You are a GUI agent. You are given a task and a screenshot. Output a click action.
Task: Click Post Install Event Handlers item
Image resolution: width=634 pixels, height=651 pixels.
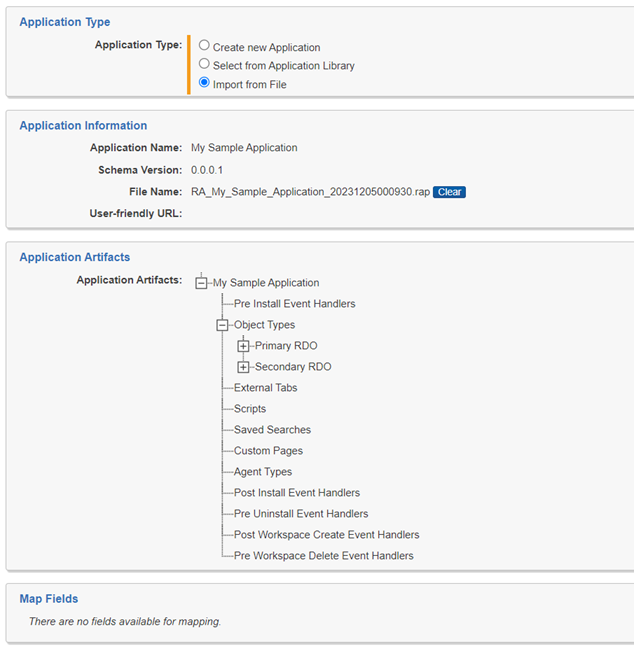(x=297, y=493)
